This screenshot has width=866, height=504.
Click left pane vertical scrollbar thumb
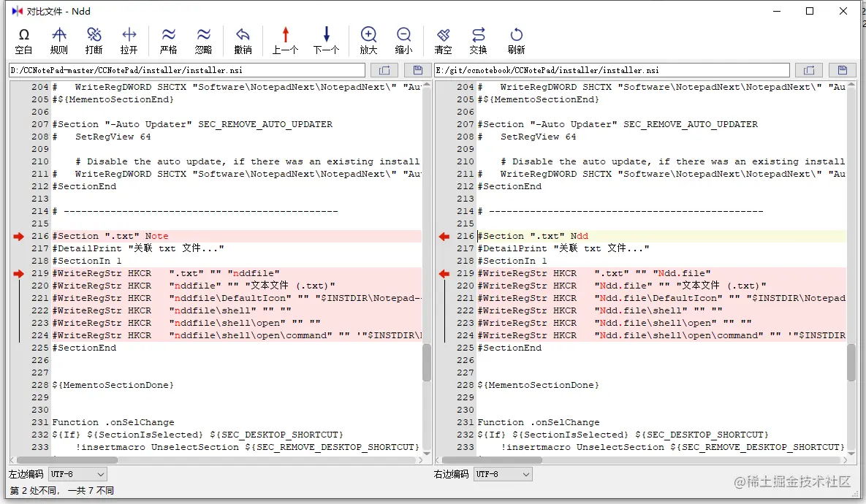pyautogui.click(x=426, y=362)
